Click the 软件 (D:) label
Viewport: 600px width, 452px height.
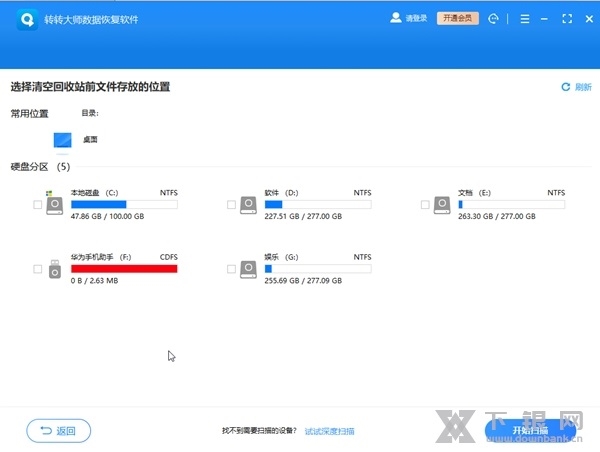[281, 193]
